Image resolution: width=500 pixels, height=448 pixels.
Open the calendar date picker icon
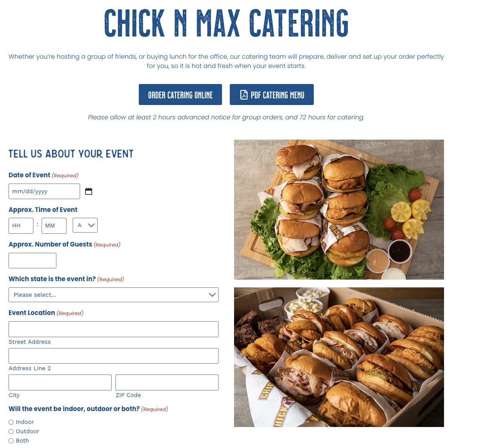pos(89,191)
